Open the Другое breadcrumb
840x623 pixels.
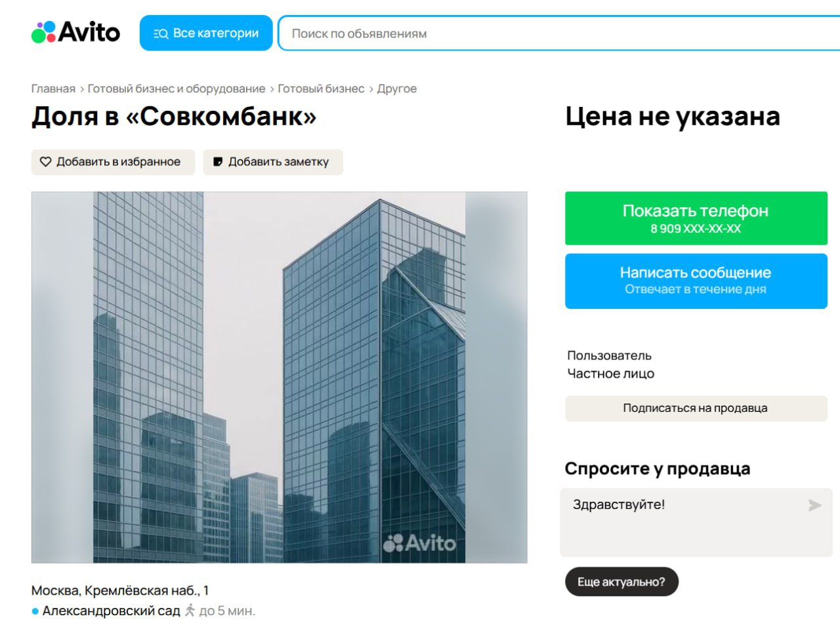pos(396,89)
